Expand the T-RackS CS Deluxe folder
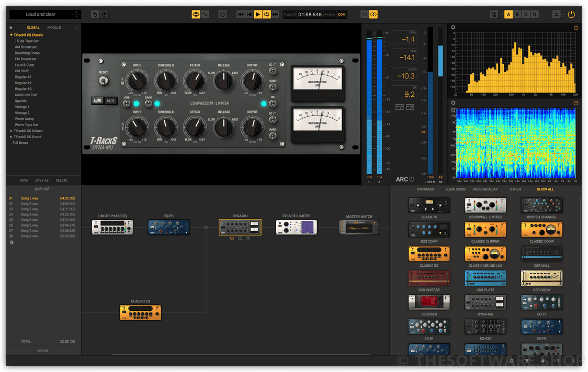Image resolution: width=588 pixels, height=372 pixels. pyautogui.click(x=12, y=131)
